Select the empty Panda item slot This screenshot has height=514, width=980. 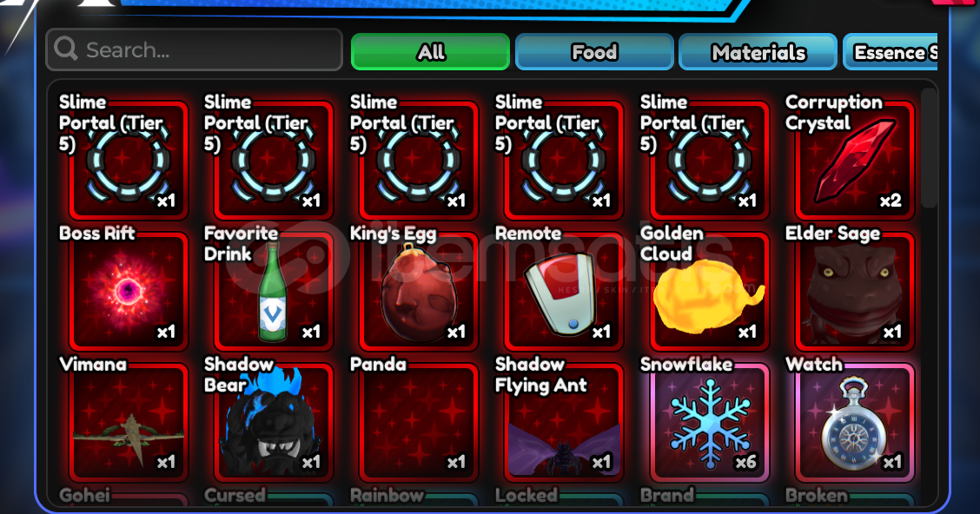(x=419, y=422)
